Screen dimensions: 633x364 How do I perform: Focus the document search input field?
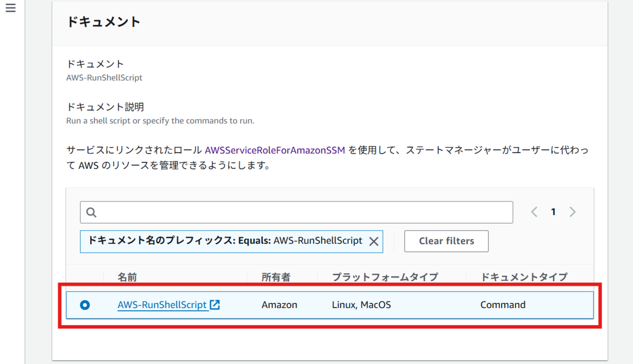[x=296, y=212]
